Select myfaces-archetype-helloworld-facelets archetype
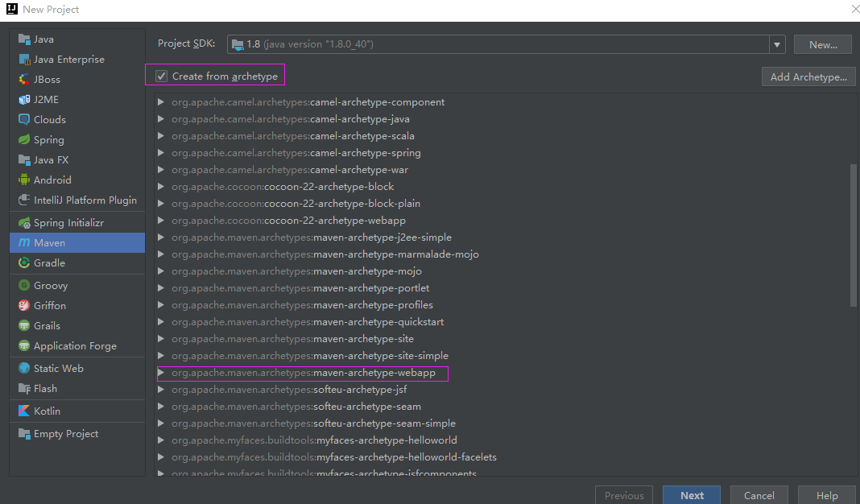The height and width of the screenshot is (504, 860). (x=334, y=456)
